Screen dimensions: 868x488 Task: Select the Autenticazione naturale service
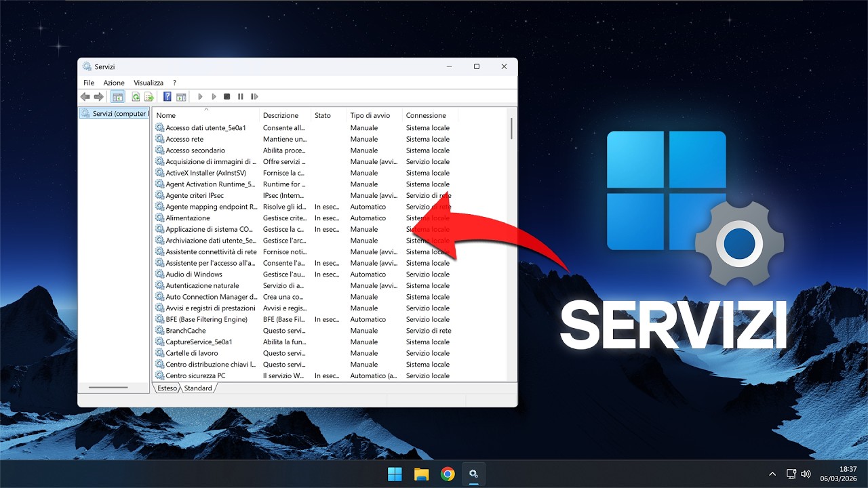pos(202,285)
